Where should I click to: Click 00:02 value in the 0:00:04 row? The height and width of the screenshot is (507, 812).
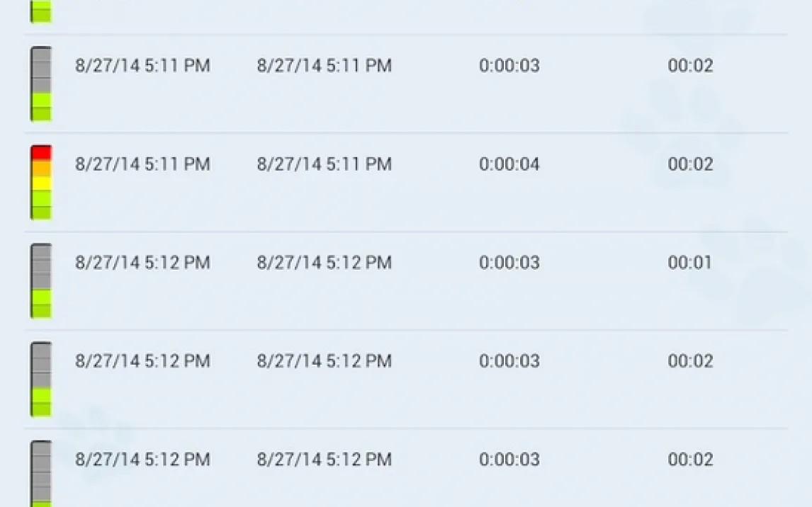[x=689, y=164]
